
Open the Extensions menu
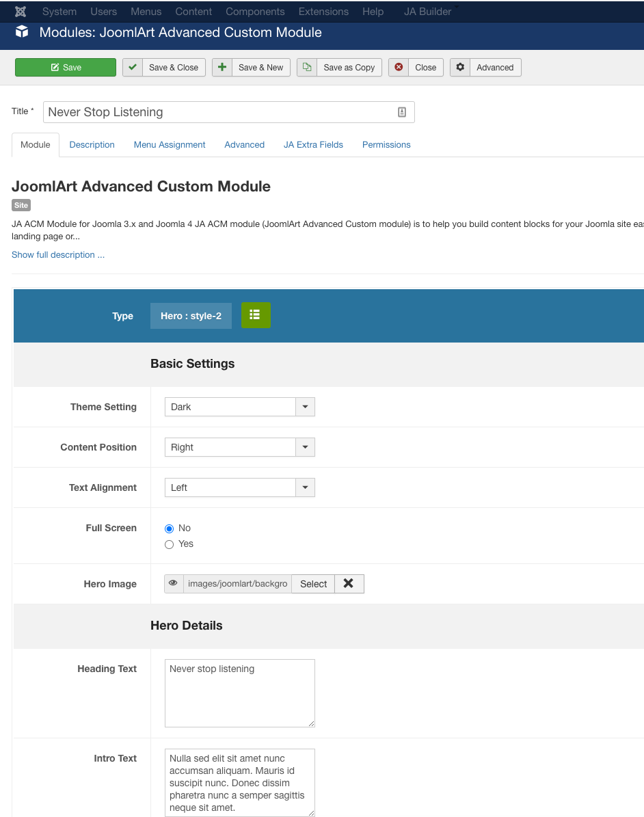(323, 12)
